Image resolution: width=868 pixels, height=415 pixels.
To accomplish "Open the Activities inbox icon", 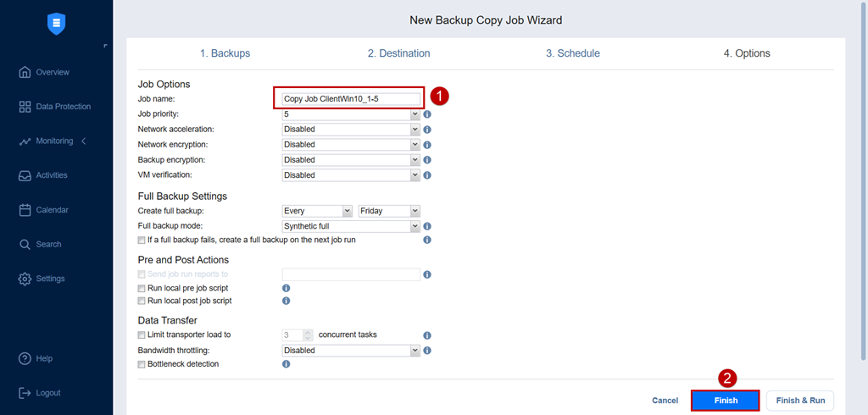I will pyautogui.click(x=25, y=175).
